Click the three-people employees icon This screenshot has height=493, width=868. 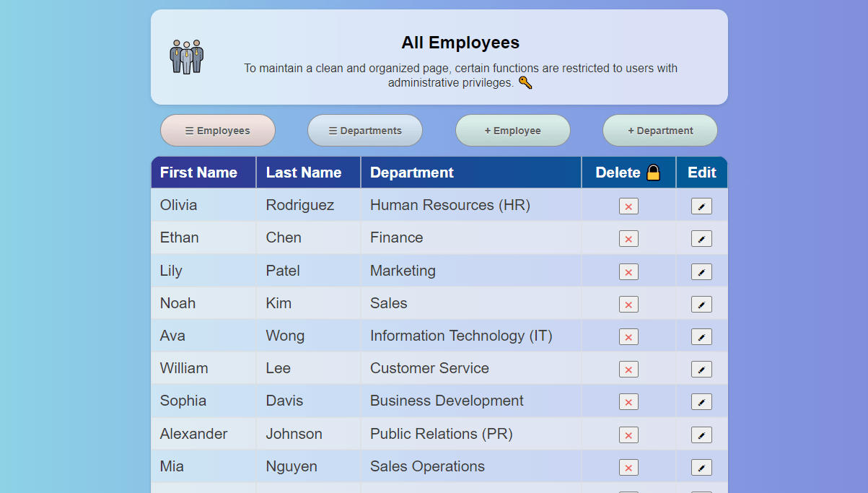click(x=187, y=57)
